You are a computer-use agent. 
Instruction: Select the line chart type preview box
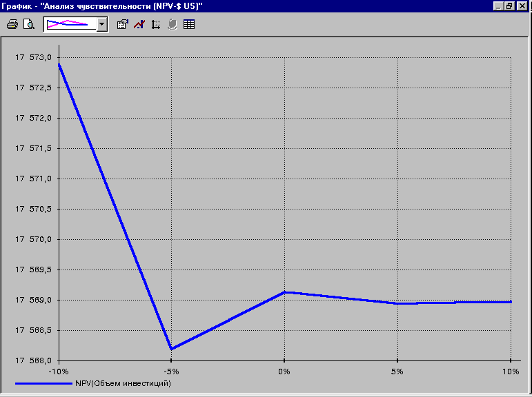(x=71, y=24)
